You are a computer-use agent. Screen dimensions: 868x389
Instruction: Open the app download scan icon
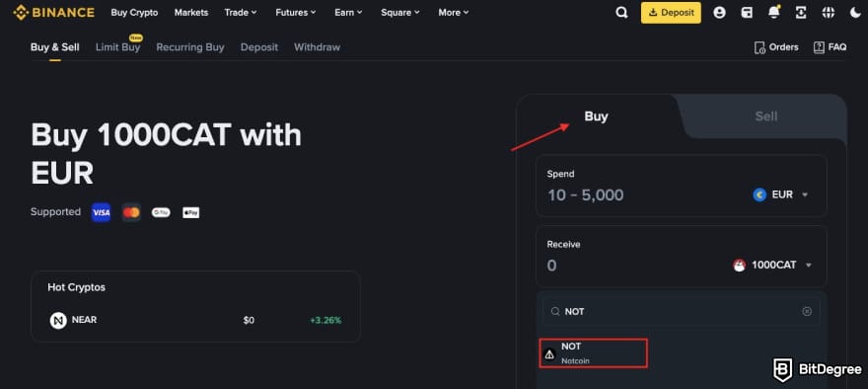coord(801,12)
